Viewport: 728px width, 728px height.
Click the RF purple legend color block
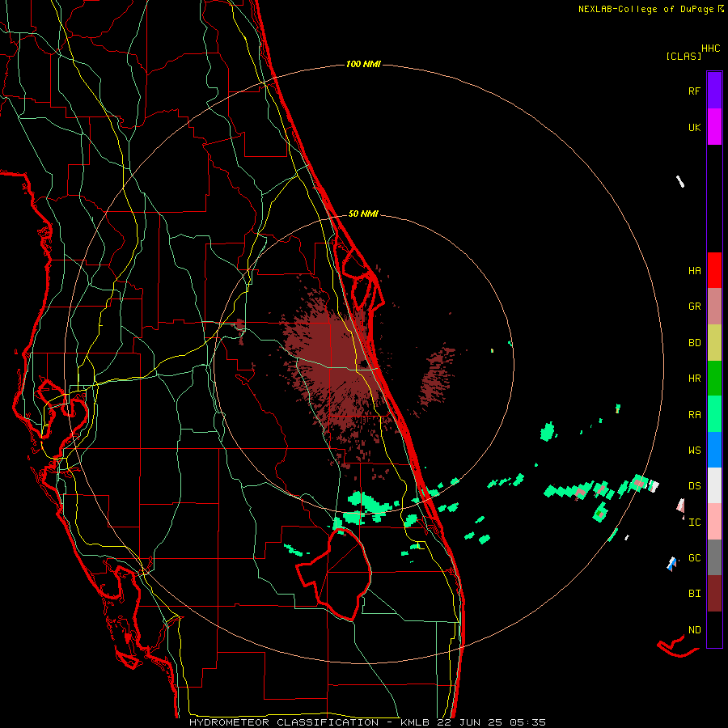(714, 91)
